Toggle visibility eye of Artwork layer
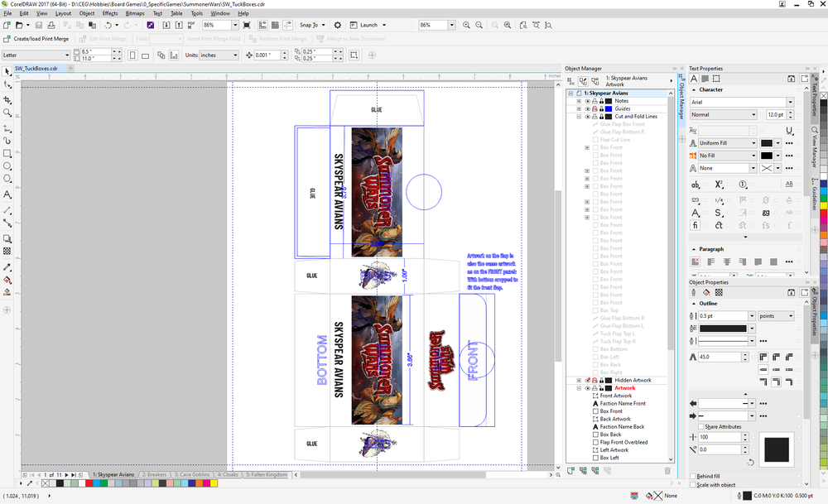Screen dimensions: 828x504 tap(587, 388)
